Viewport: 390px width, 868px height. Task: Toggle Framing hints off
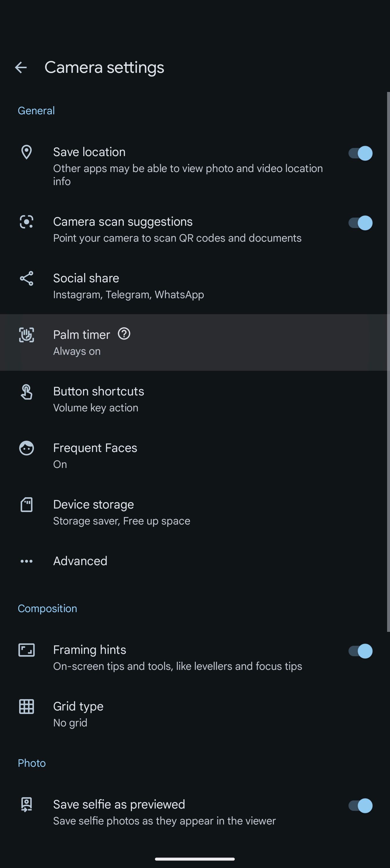(x=360, y=651)
